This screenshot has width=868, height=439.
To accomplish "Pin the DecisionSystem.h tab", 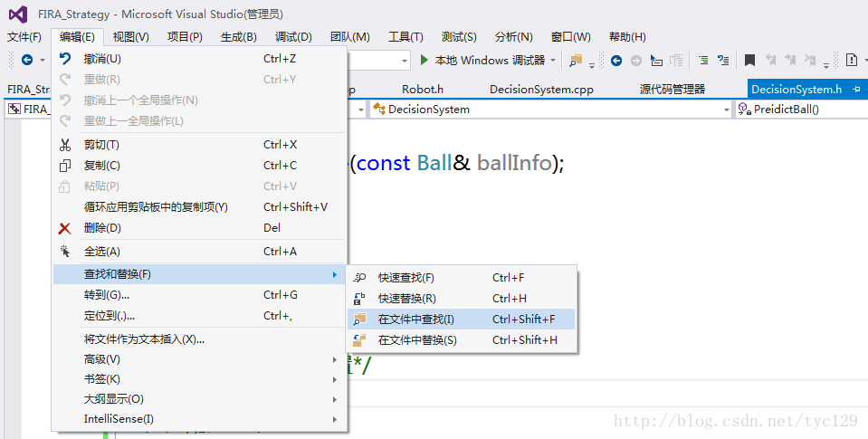I will click(856, 89).
